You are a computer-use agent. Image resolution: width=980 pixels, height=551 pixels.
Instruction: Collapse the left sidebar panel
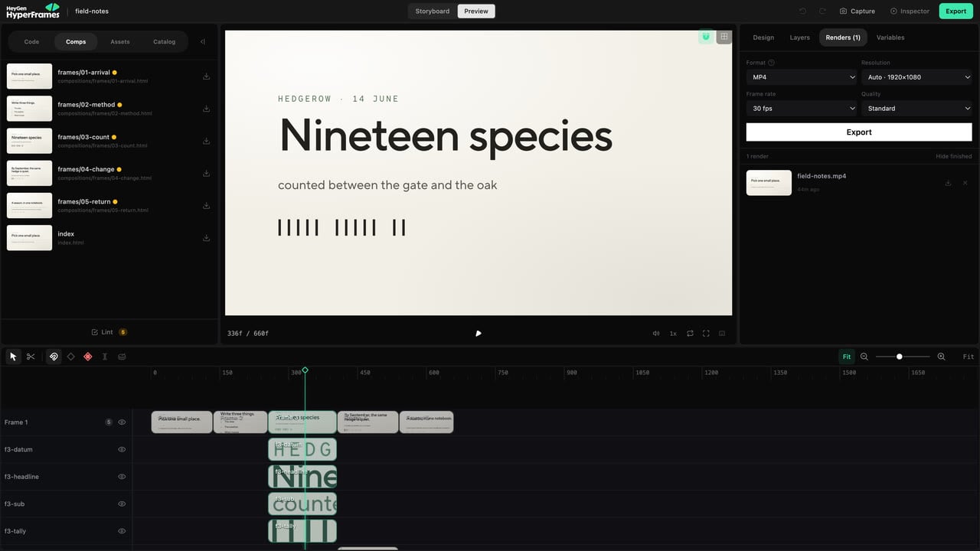(202, 42)
